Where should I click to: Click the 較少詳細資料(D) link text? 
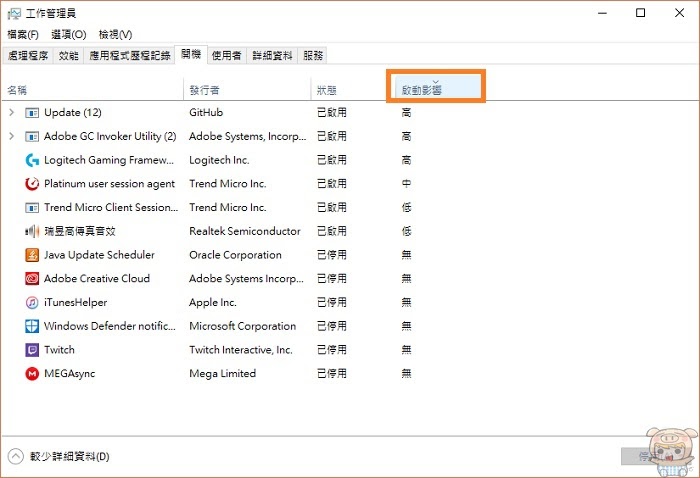coord(70,457)
